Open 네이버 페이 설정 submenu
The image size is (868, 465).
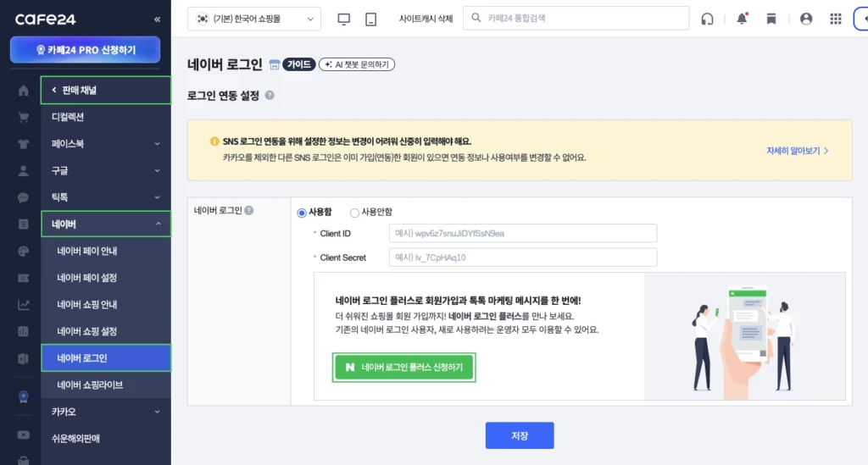105,278
